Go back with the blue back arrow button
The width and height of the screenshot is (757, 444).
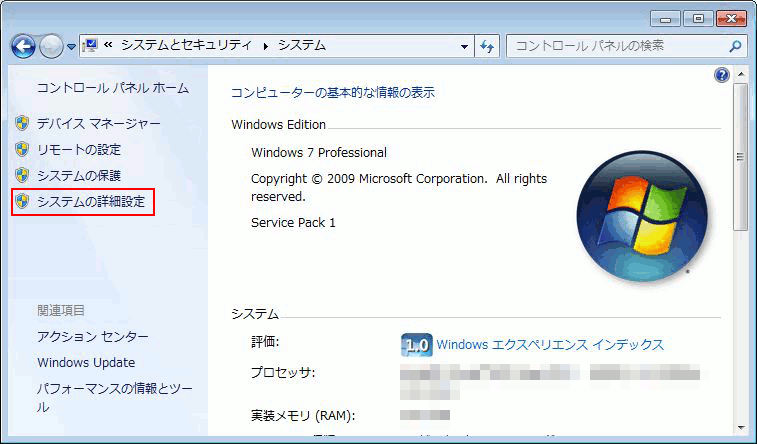pyautogui.click(x=24, y=46)
